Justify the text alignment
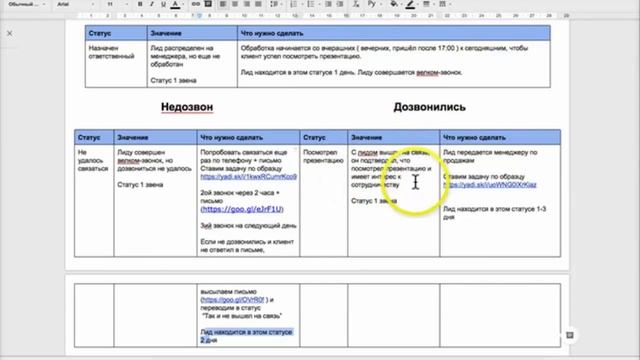This screenshot has width=640, height=360. pos(258,4)
